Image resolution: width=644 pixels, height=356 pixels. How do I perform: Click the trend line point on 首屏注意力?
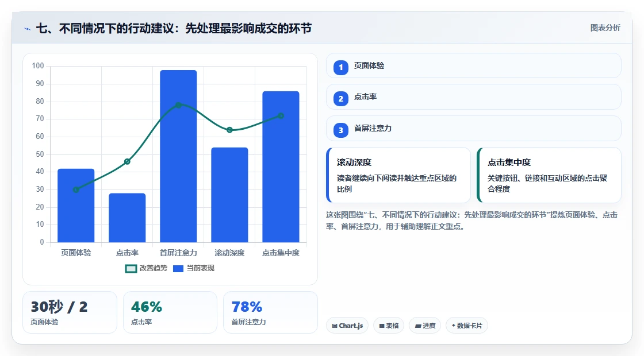(178, 106)
